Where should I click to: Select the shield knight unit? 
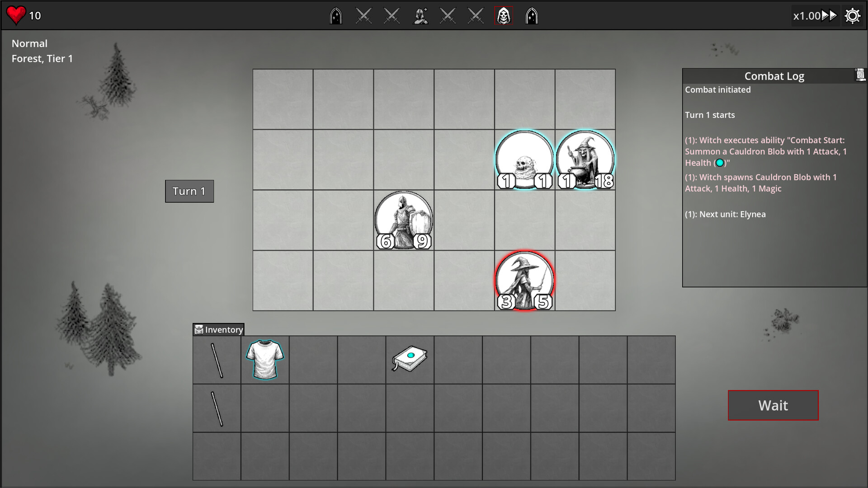[403, 220]
